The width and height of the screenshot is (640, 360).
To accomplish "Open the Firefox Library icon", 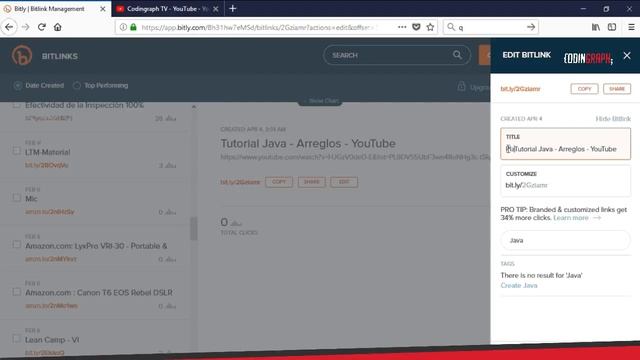I will (596, 27).
